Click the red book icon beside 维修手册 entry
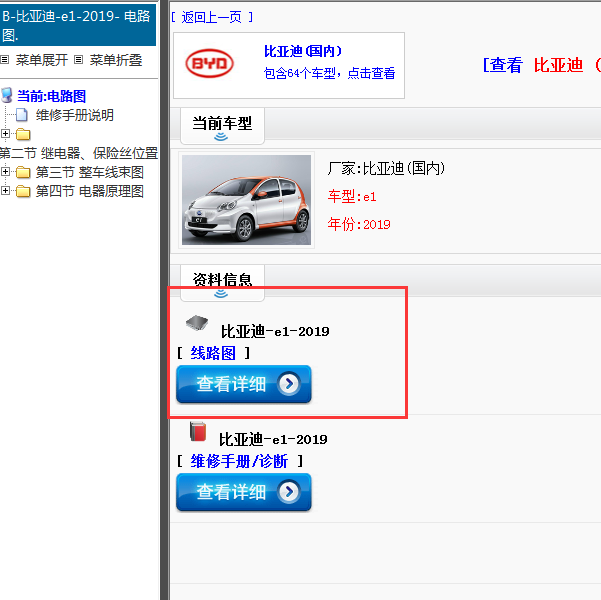Screen dimensions: 601x600 198,432
